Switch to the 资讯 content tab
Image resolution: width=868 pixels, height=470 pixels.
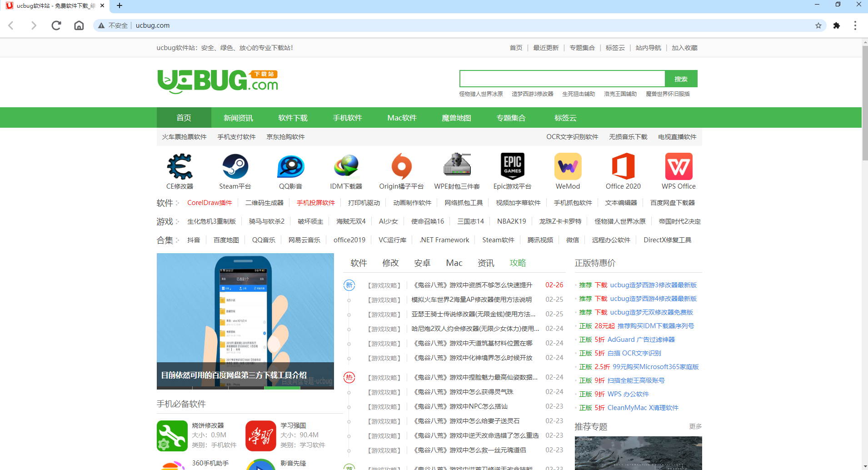point(486,263)
